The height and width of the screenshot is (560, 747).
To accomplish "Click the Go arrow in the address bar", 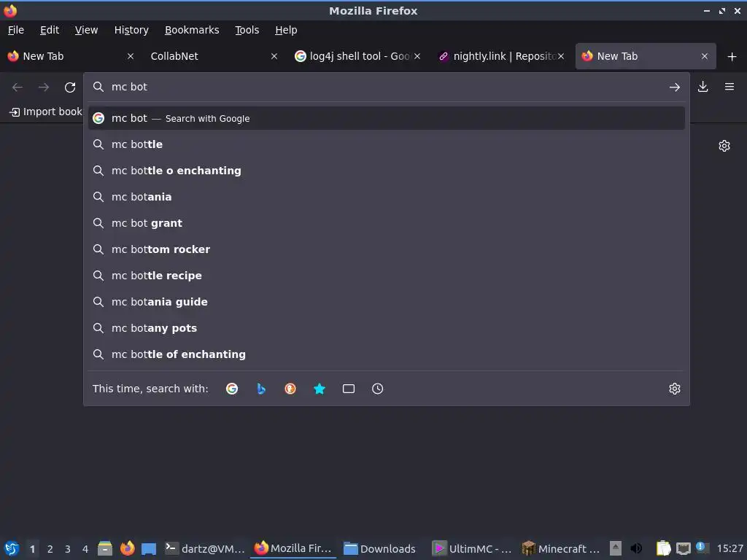I will coord(675,87).
